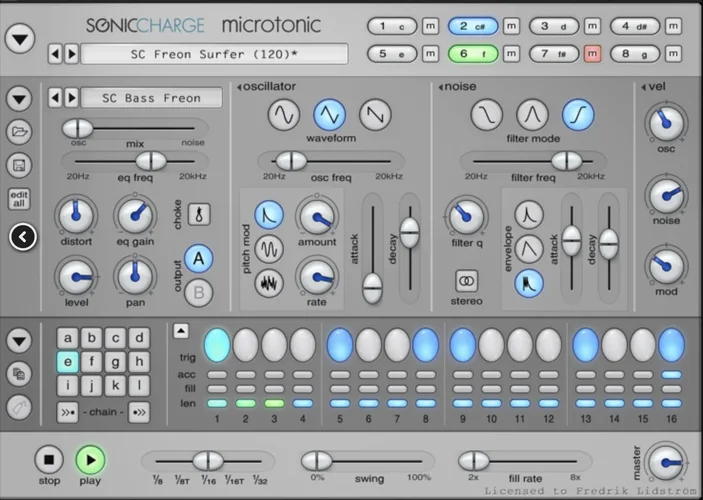Select pattern l button
703x500 pixels.
point(139,385)
